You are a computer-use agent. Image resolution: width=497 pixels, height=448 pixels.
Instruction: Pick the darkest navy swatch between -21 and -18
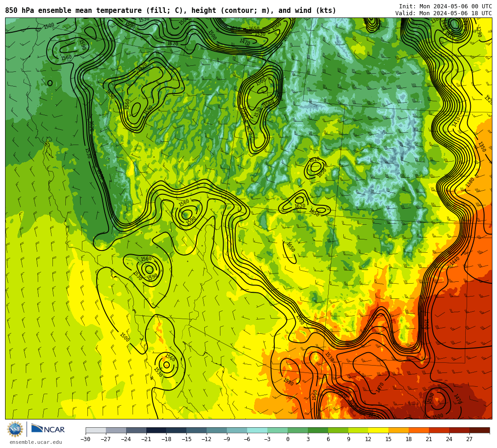[156, 430]
